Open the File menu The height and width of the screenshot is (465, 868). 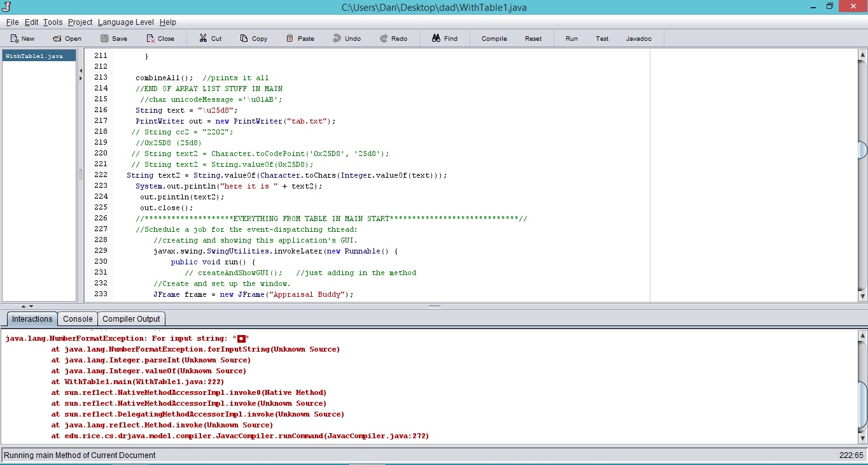pyautogui.click(x=12, y=22)
